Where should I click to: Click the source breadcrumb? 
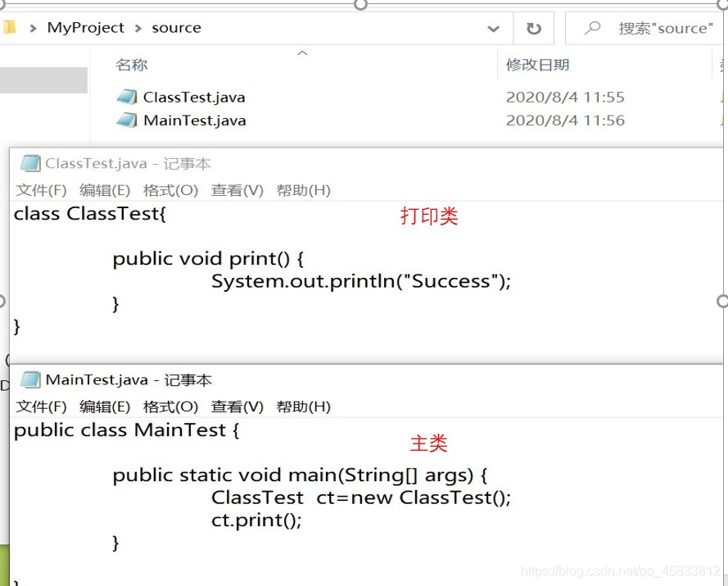[176, 28]
